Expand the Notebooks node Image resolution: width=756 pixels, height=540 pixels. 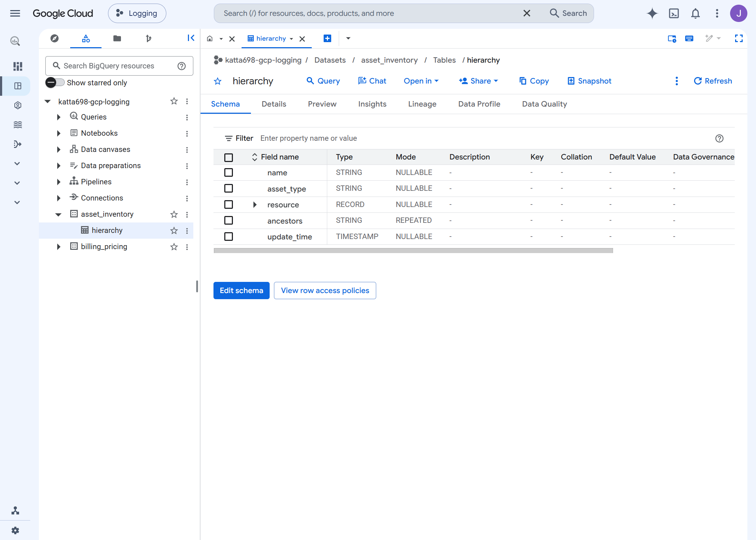59,133
